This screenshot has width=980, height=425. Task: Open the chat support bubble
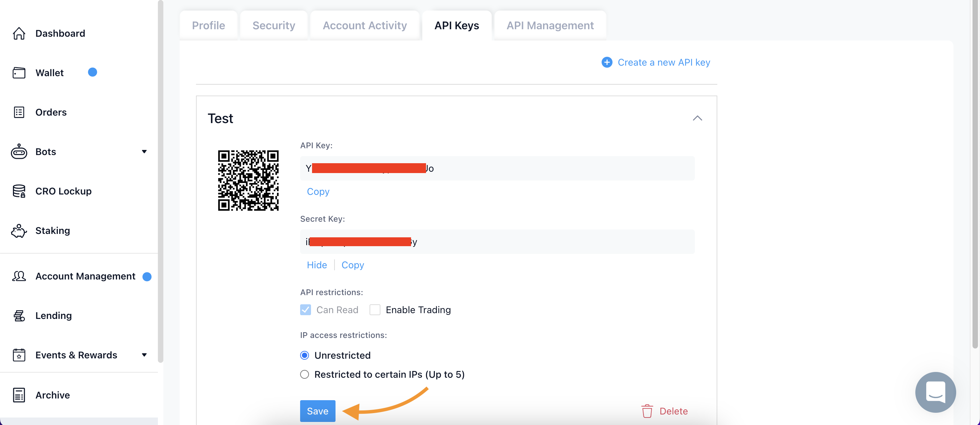tap(935, 392)
